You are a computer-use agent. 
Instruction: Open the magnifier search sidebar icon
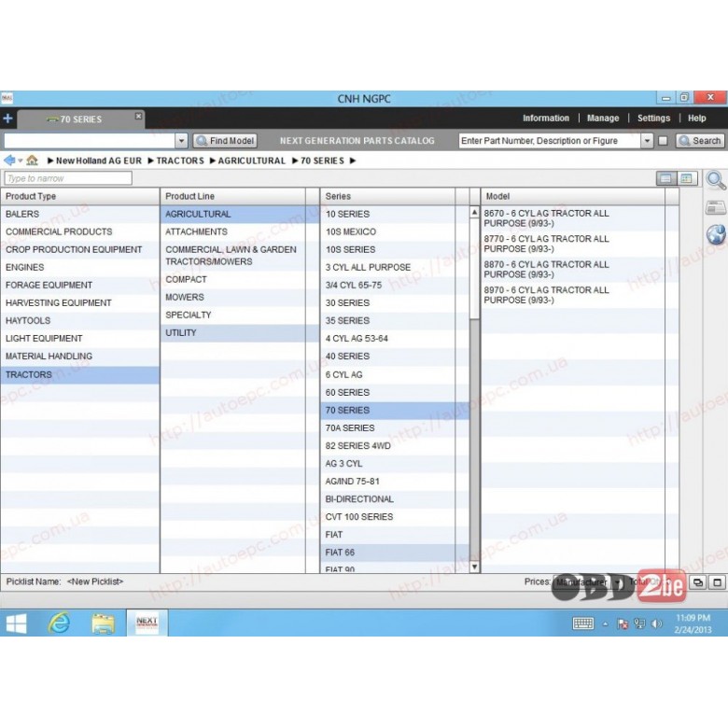[716, 180]
